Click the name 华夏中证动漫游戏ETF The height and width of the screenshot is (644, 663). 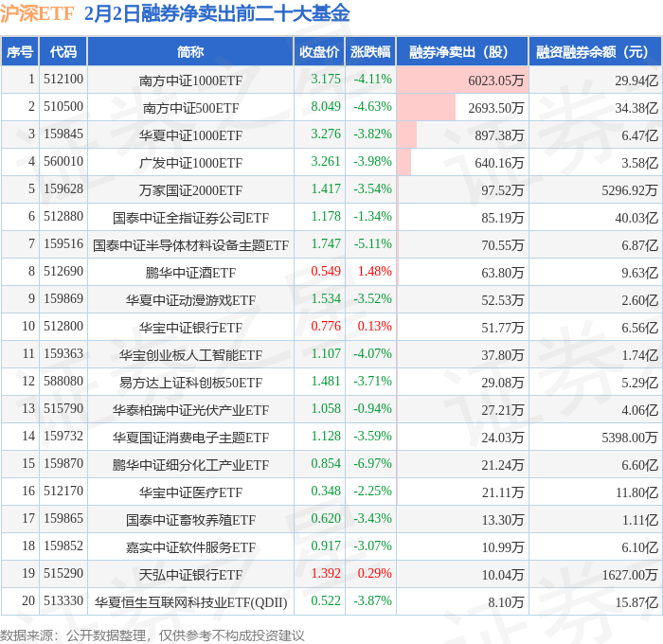tap(190, 300)
